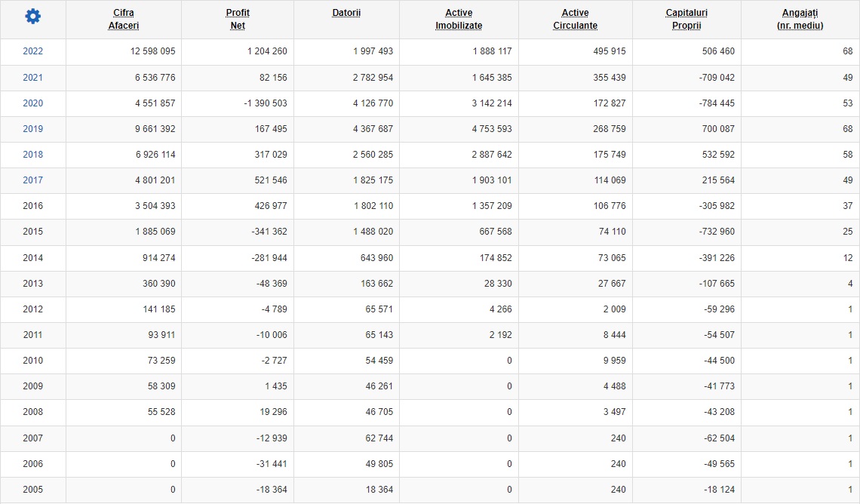Select turnover value 141 185

(x=159, y=309)
